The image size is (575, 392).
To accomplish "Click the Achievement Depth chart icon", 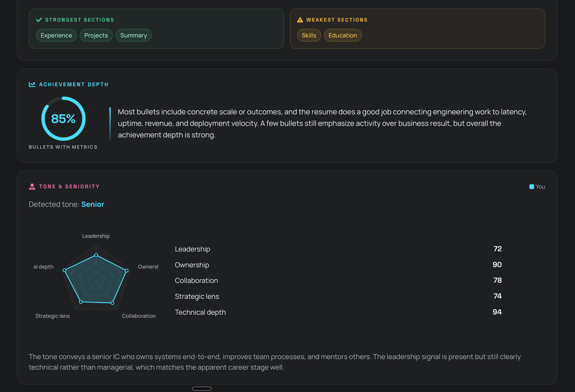I will pyautogui.click(x=32, y=84).
